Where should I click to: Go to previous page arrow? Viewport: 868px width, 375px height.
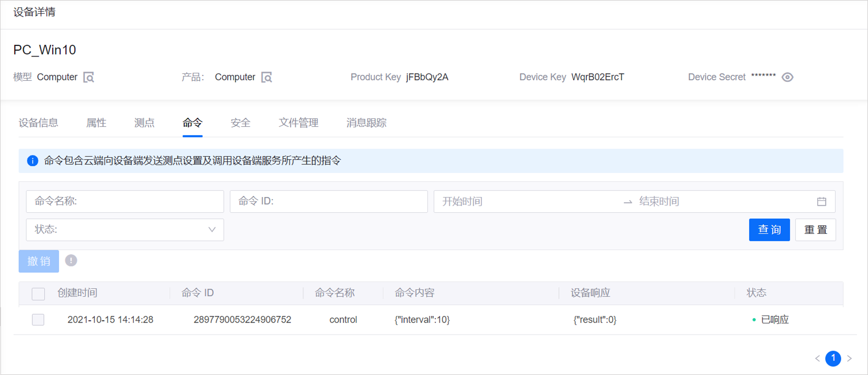click(x=817, y=358)
